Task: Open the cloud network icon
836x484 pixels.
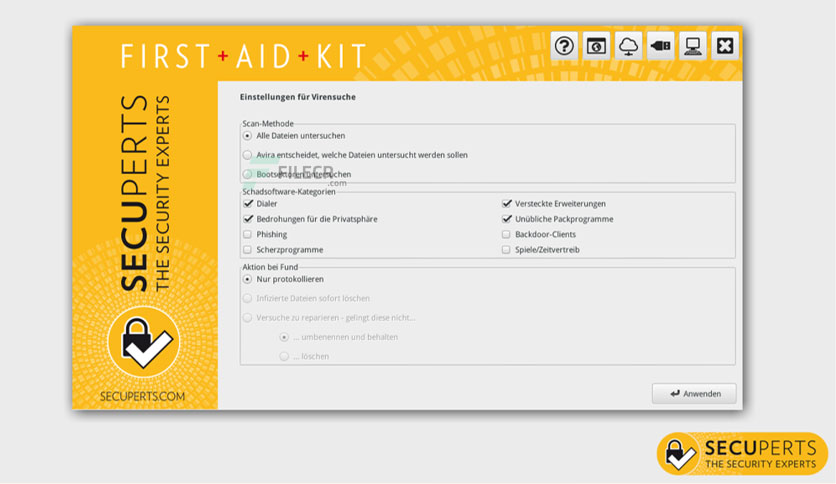Action: (x=628, y=46)
